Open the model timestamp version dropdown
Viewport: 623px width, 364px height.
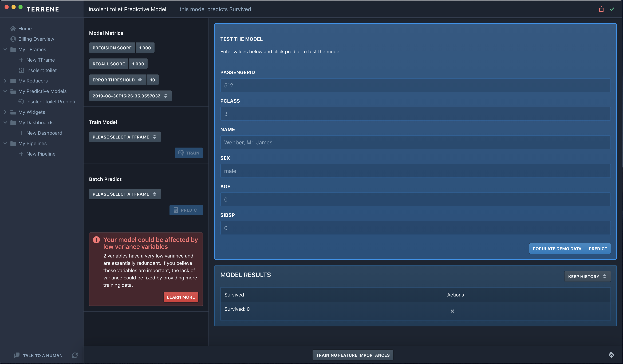click(130, 96)
